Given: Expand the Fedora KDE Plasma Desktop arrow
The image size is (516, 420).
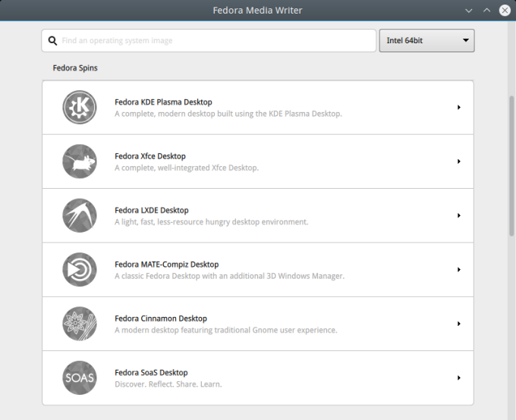Looking at the screenshot, I should coord(459,108).
